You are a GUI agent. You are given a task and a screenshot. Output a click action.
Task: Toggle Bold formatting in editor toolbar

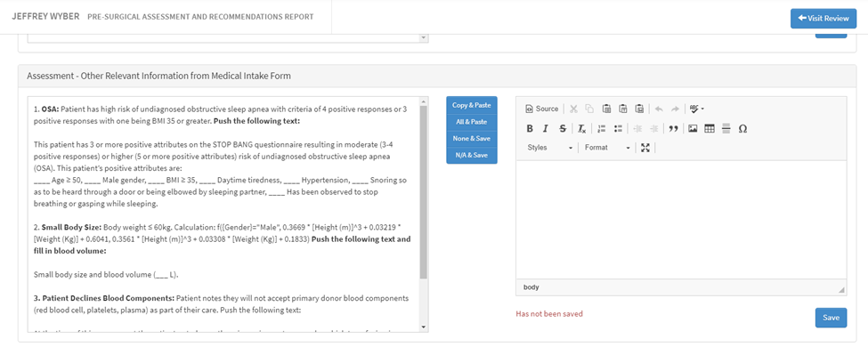[530, 128]
